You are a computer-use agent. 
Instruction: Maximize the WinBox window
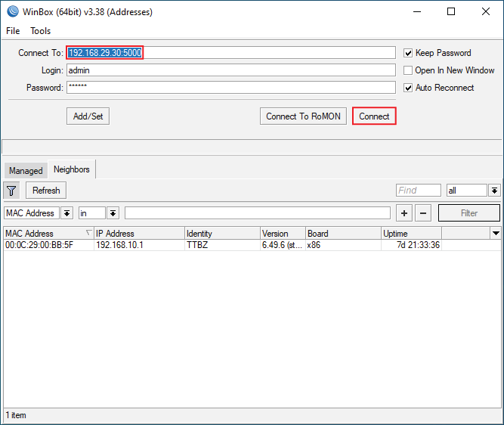click(x=451, y=11)
